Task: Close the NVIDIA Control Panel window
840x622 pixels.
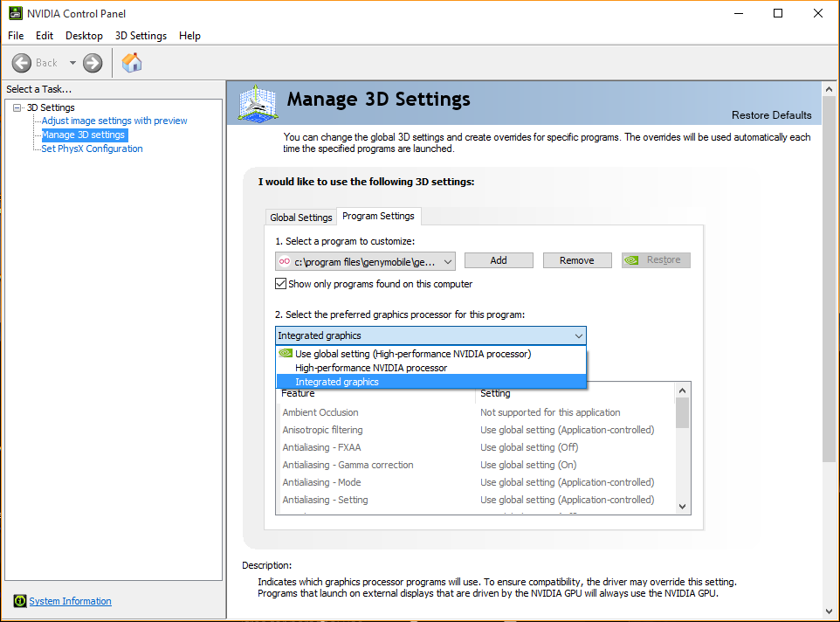Action: point(817,13)
